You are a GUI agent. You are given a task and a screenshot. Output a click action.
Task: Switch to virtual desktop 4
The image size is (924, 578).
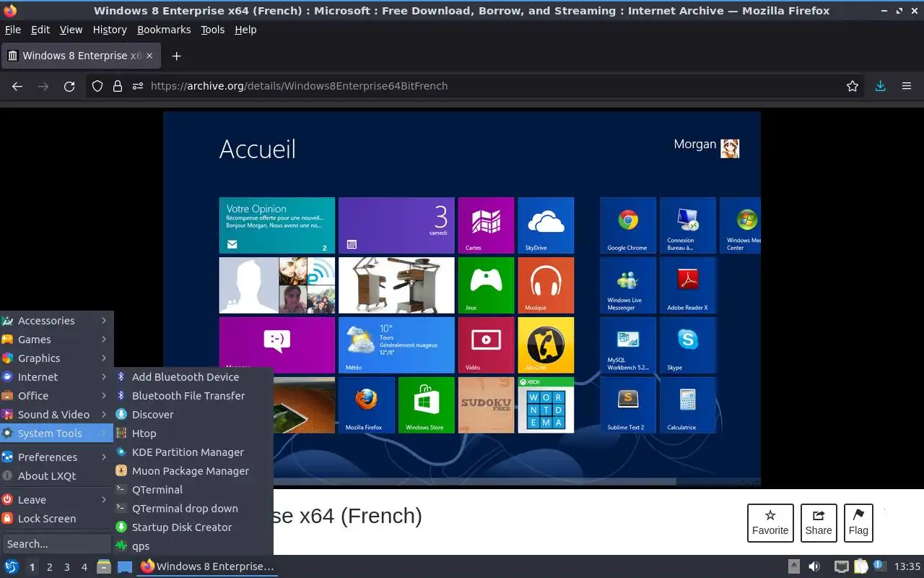[x=84, y=567]
